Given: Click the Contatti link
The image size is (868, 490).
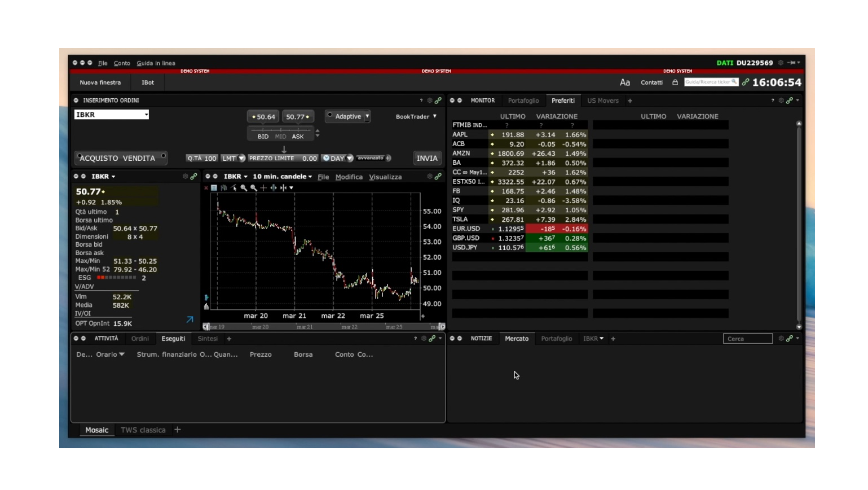Looking at the screenshot, I should (x=651, y=82).
